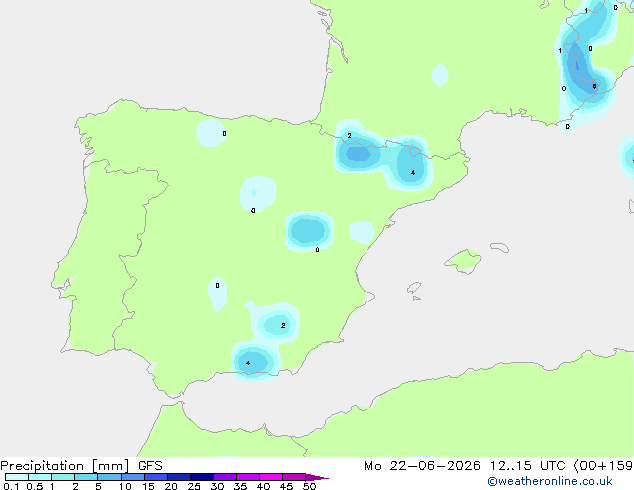Click the 10–15 mm legend color swatch
634x490 pixels.
point(132,477)
